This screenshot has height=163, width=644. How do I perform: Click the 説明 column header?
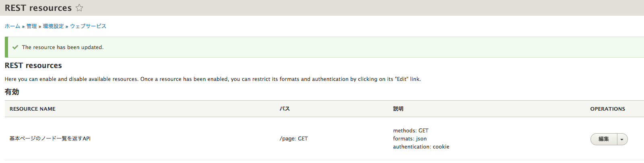398,109
